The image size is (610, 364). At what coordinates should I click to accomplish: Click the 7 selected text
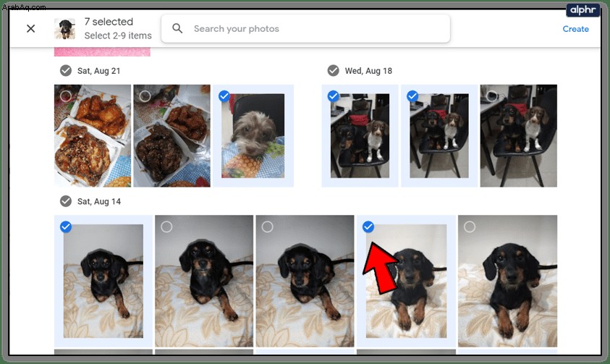pos(109,22)
